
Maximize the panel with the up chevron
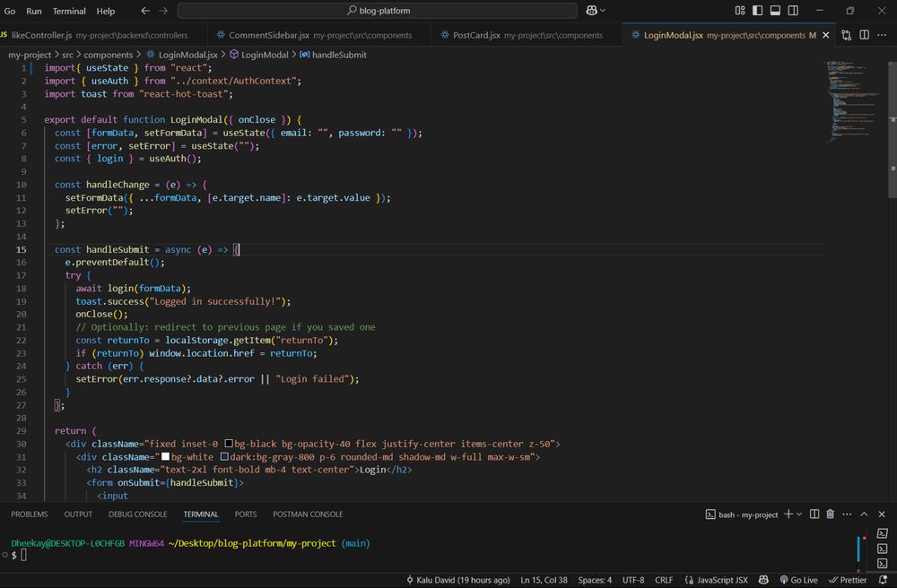(x=864, y=514)
